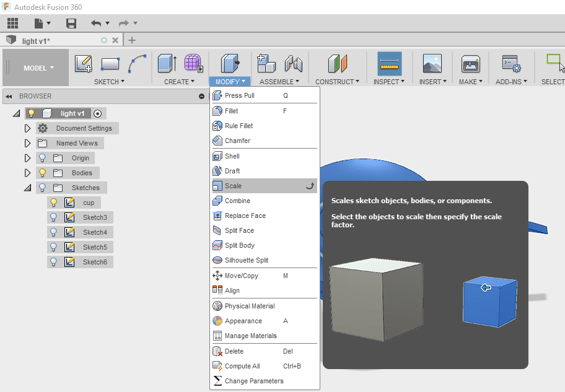Activate radio button next to light v1
Image resolution: width=565 pixels, height=392 pixels.
tap(97, 113)
